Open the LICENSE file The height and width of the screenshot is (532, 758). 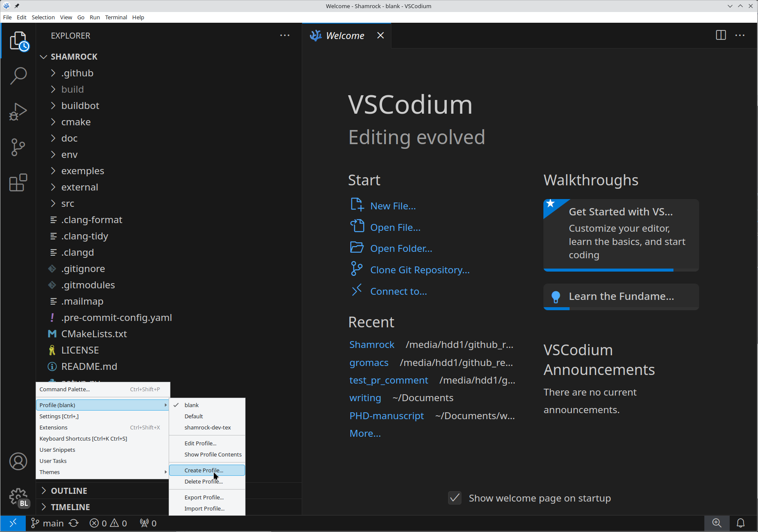(80, 350)
